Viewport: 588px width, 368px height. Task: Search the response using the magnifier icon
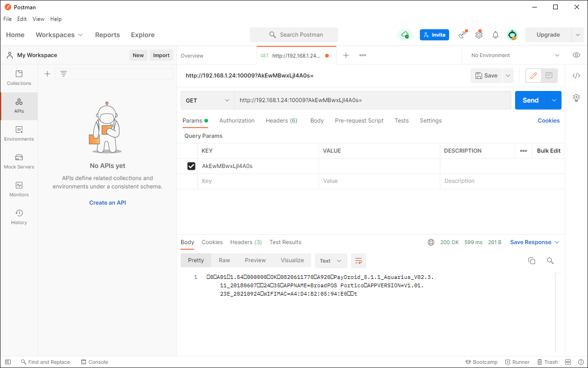pyautogui.click(x=550, y=261)
